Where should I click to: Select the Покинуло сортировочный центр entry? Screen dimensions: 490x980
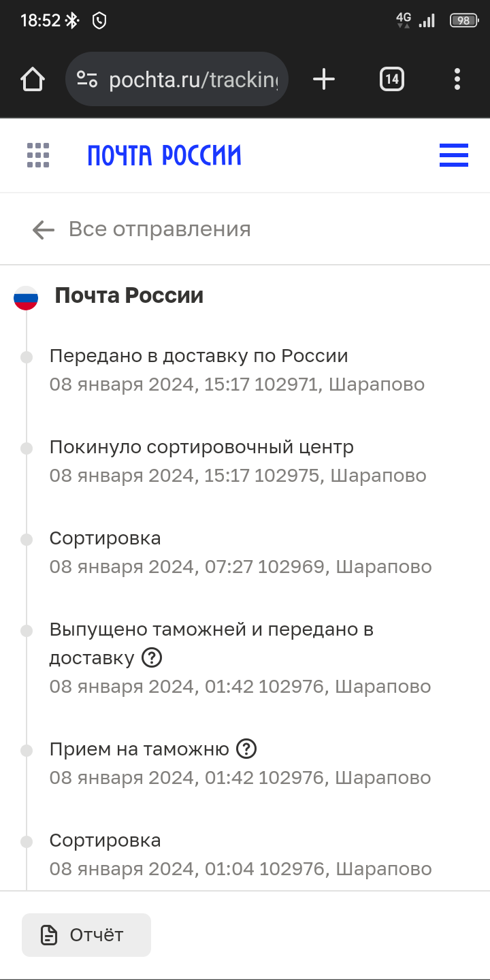pyautogui.click(x=201, y=447)
